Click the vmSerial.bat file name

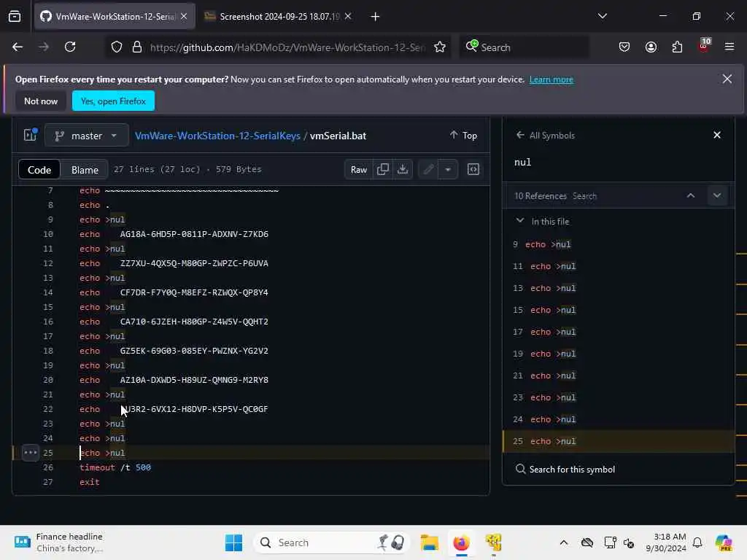point(338,136)
